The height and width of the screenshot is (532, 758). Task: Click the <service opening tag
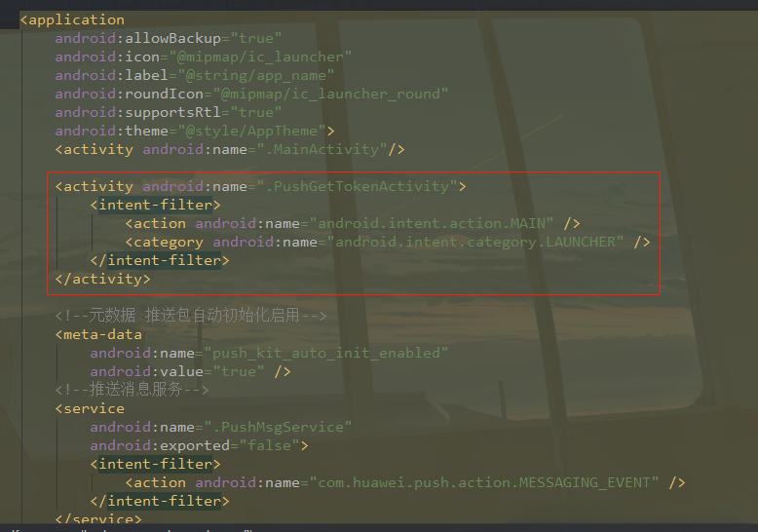[x=90, y=408]
